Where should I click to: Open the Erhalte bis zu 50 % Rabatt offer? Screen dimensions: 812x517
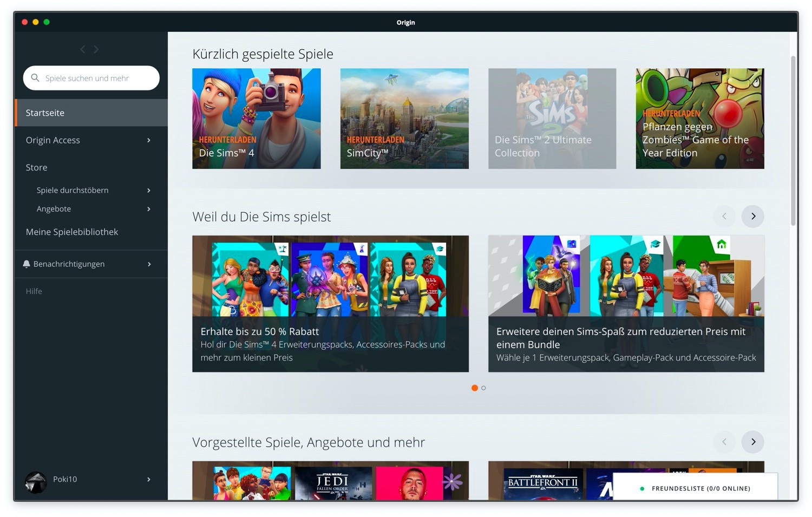click(x=330, y=304)
